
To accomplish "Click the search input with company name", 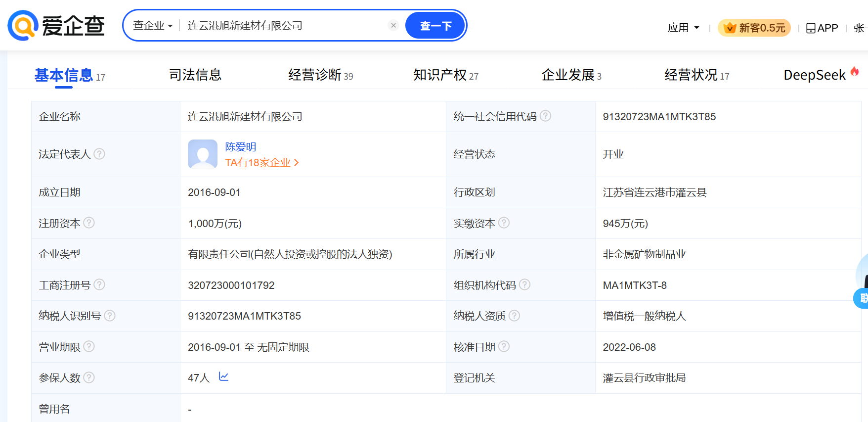I will point(284,25).
